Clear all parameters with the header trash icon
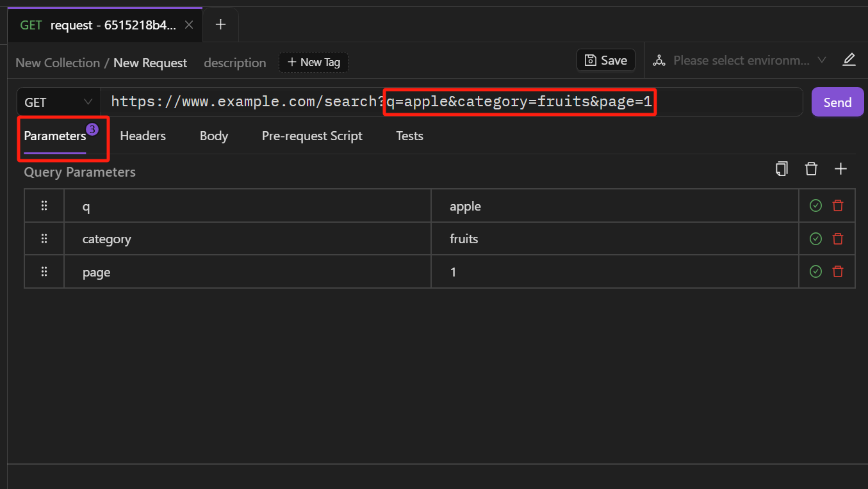 (x=811, y=169)
